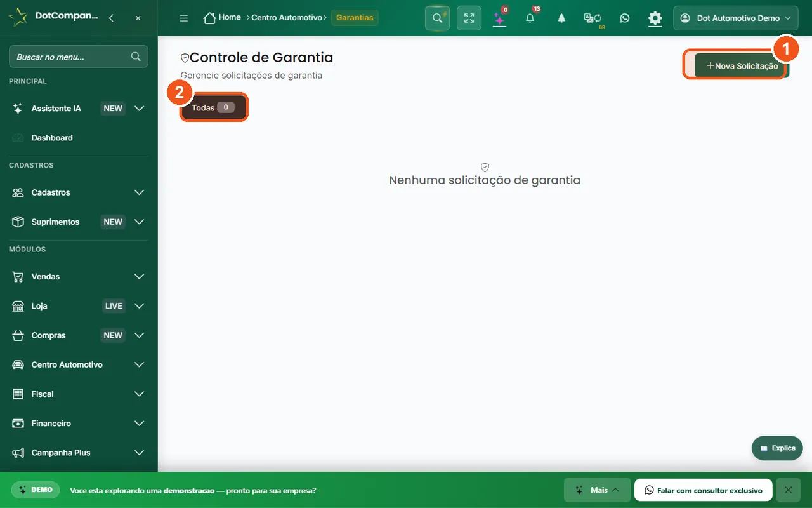Viewport: 812px width, 508px height.
Task: Click the hamburger menu icon
Action: click(184, 18)
